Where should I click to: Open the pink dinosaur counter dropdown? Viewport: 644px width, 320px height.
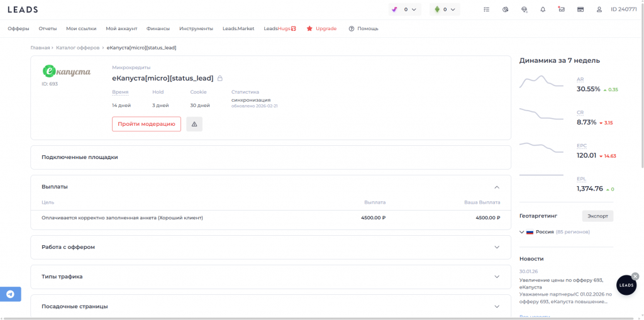click(x=404, y=9)
